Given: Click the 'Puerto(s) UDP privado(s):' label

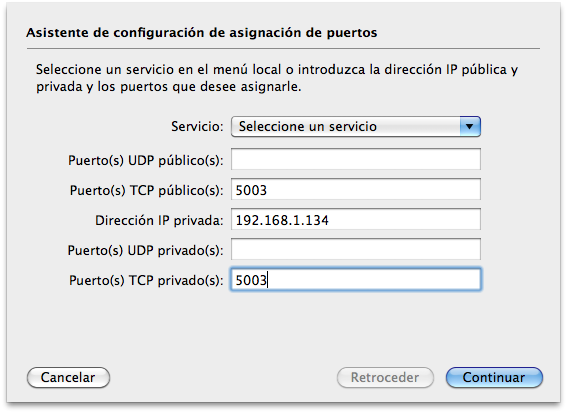Looking at the screenshot, I should 145,251.
